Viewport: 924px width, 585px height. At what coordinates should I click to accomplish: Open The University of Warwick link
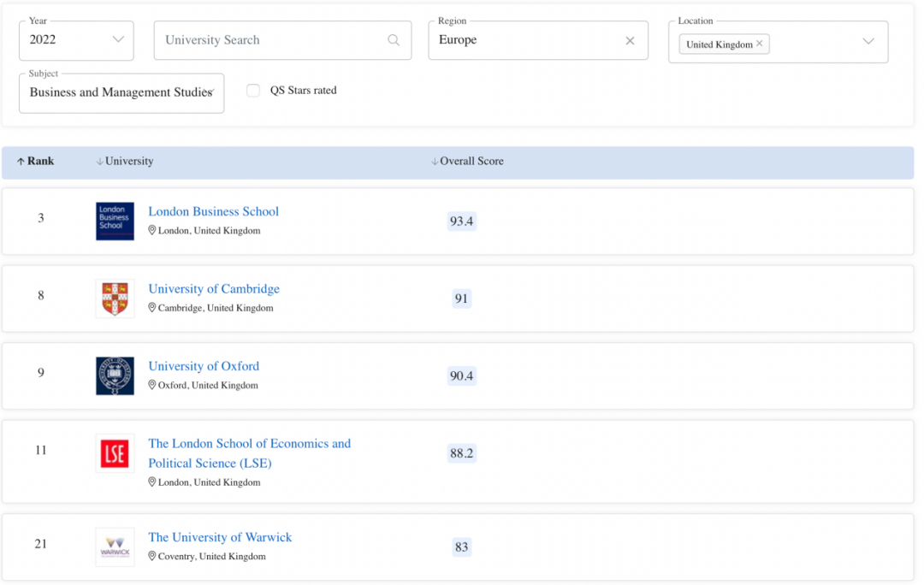220,537
